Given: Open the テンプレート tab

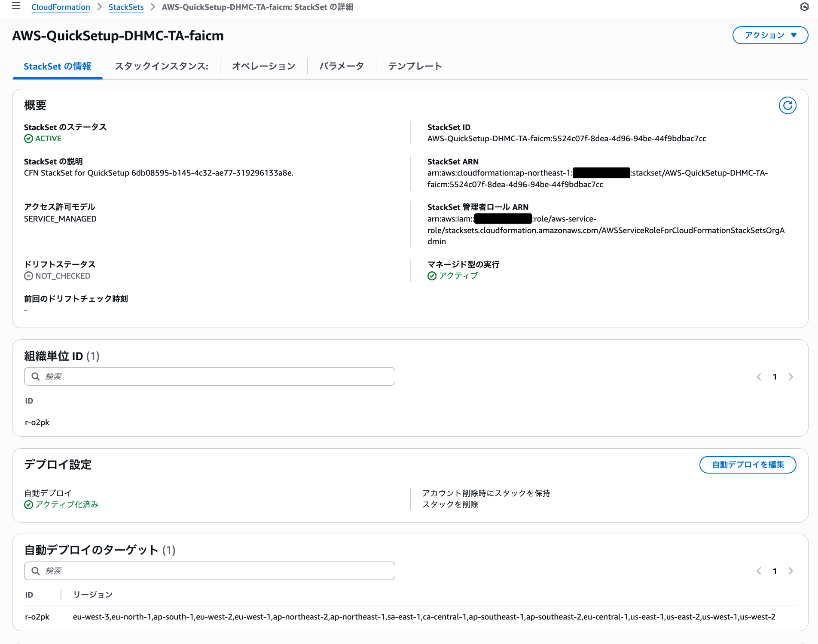Looking at the screenshot, I should [x=415, y=67].
